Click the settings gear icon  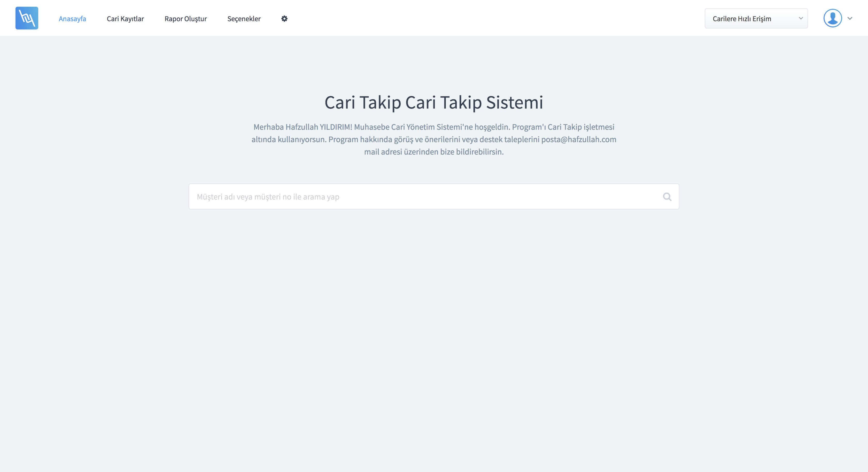coord(284,19)
